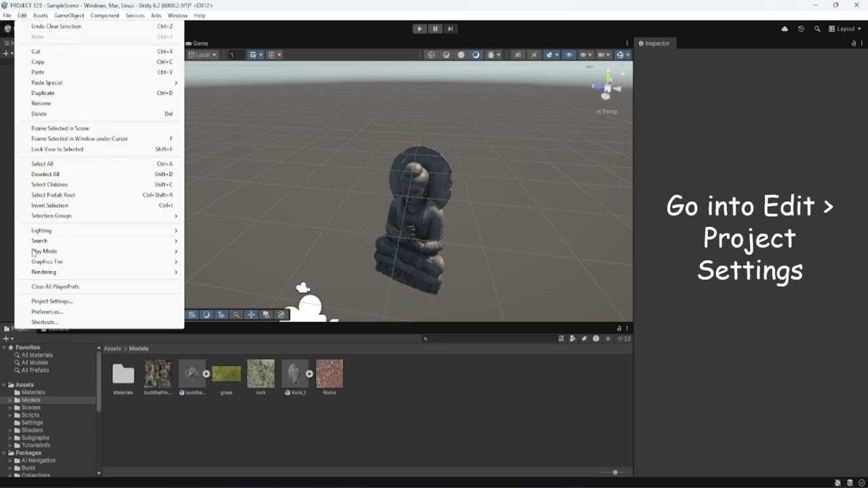
Task: Open the Assets menu in menu bar
Action: [41, 16]
